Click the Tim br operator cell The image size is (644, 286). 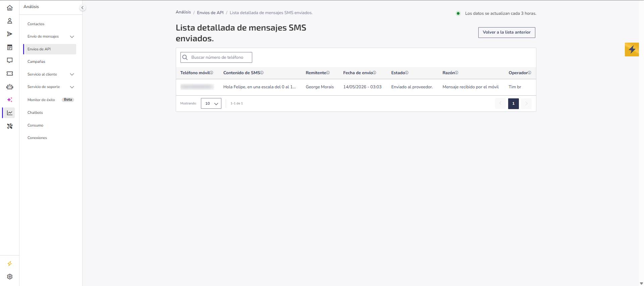[515, 87]
